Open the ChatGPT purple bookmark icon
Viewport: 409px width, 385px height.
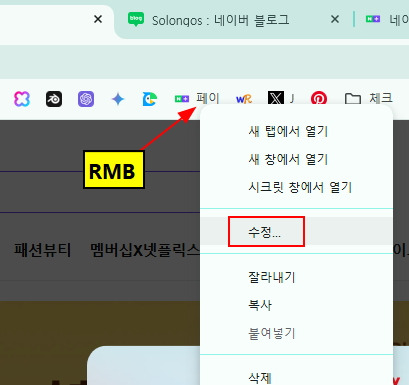pos(86,99)
